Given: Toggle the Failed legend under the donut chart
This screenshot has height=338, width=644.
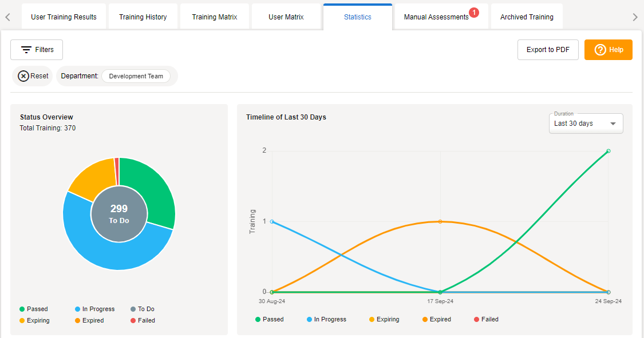Looking at the screenshot, I should [142, 320].
